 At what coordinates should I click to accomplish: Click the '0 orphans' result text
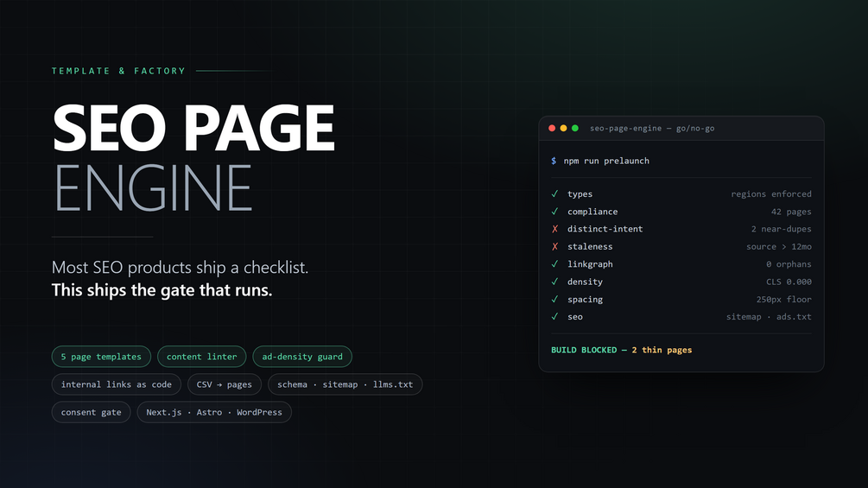[789, 264]
